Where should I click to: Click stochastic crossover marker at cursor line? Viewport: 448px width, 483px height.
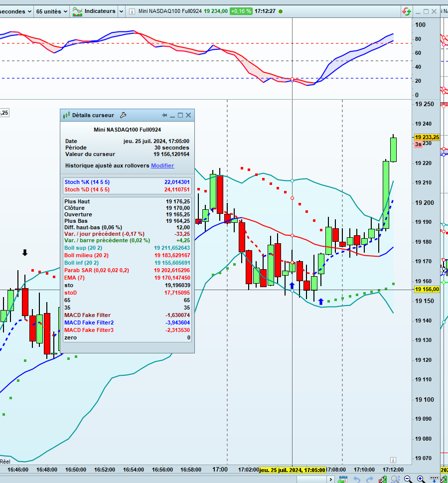292,79
